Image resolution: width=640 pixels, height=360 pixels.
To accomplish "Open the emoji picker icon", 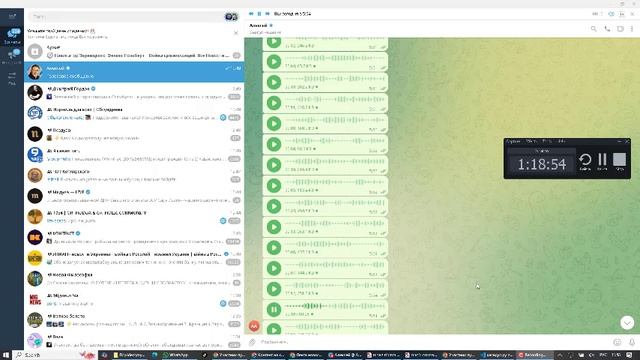I will 617,342.
